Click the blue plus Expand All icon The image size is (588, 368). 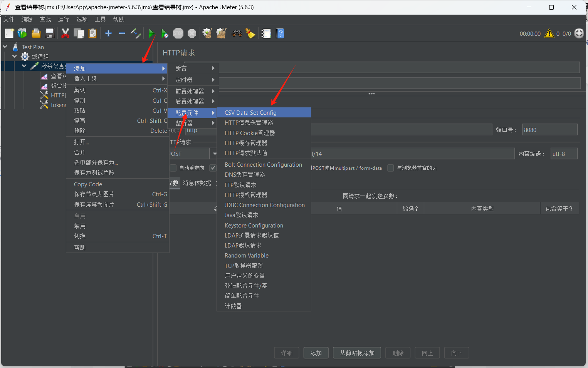(x=108, y=33)
